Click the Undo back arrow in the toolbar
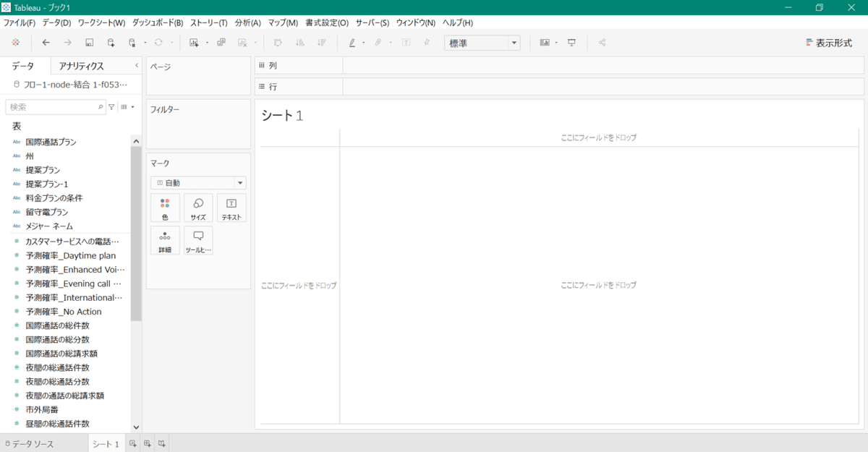Image resolution: width=868 pixels, height=452 pixels. click(x=46, y=43)
